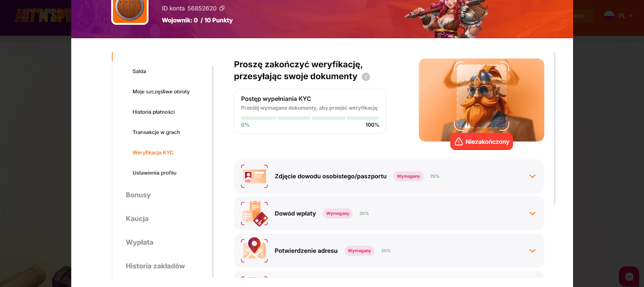Click the copy account ID icon

tap(222, 8)
